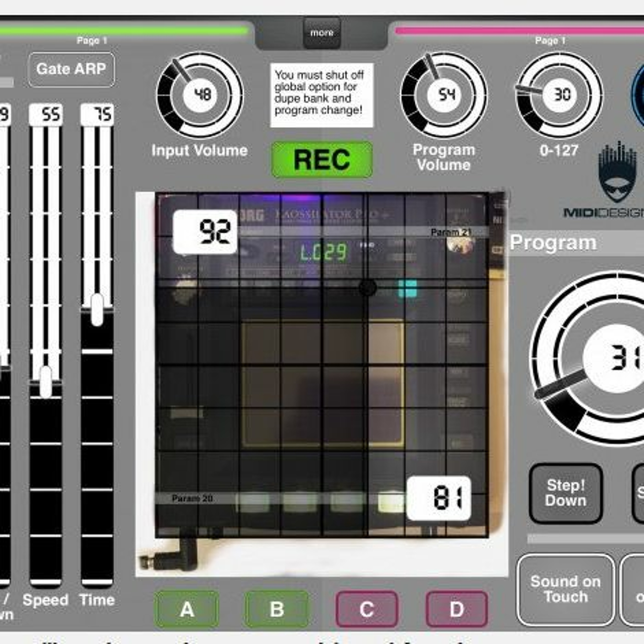Toggle the Gate ARP button

(x=72, y=69)
